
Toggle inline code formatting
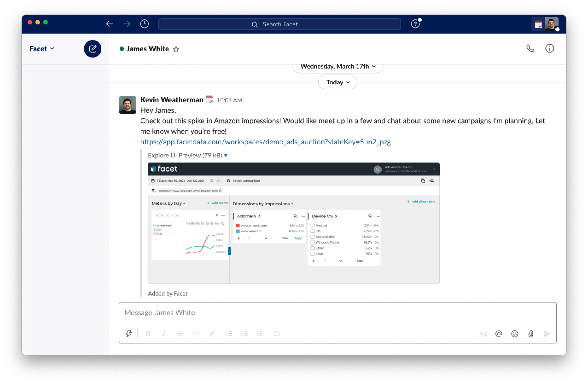196,333
